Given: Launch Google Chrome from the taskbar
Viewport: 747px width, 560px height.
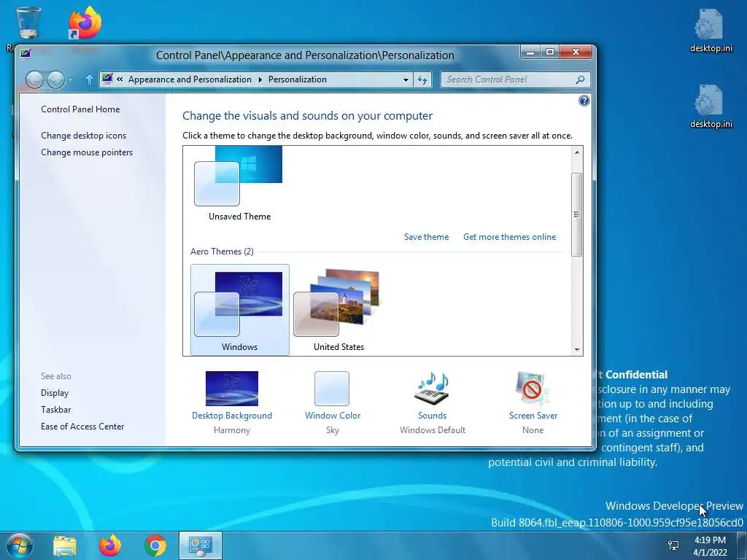Looking at the screenshot, I should [155, 545].
